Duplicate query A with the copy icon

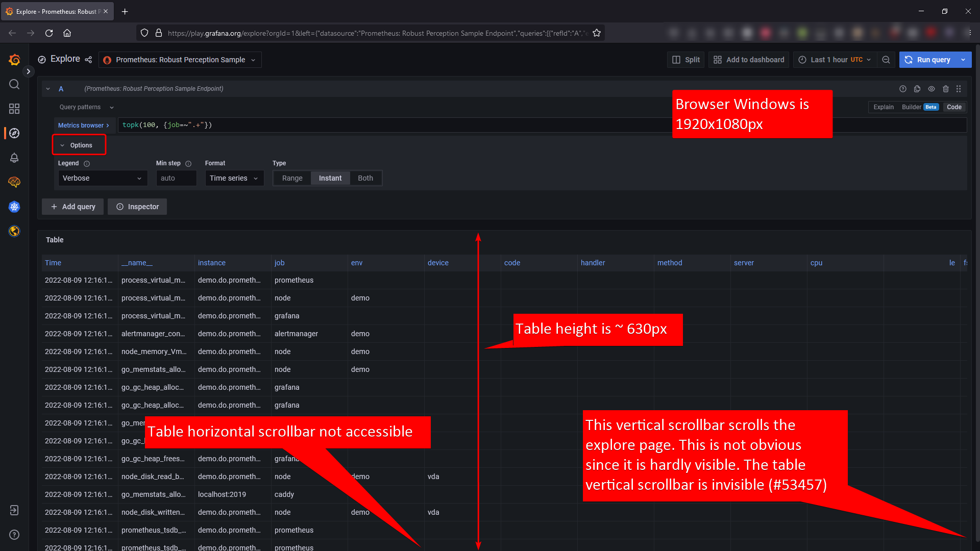(917, 88)
